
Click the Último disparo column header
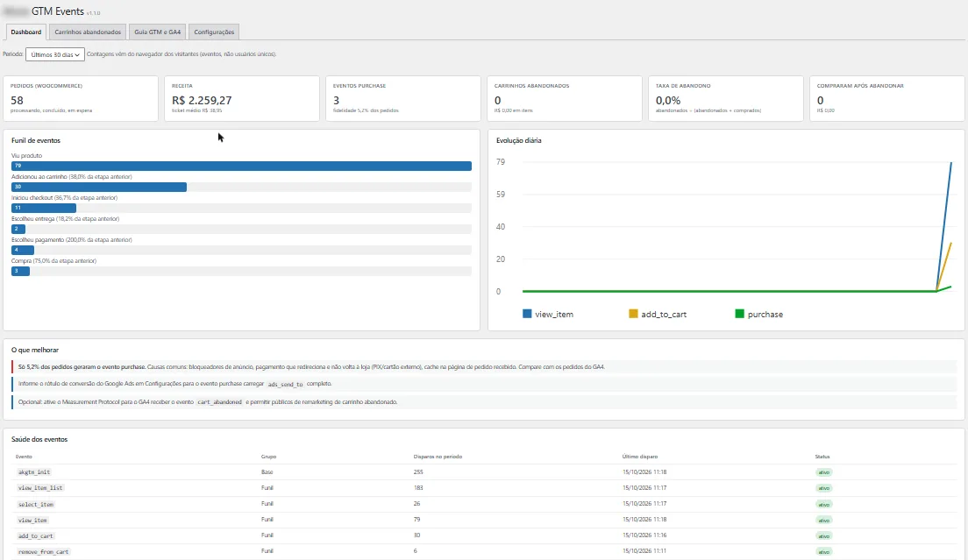pos(639,457)
